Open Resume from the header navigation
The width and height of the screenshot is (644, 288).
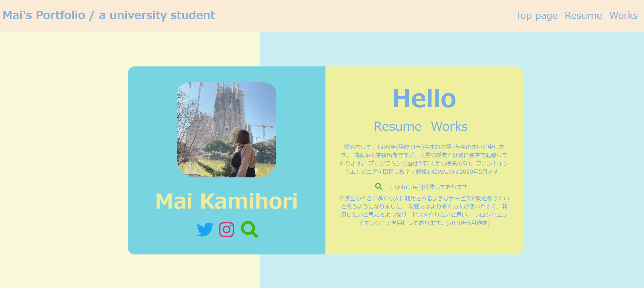tap(583, 15)
